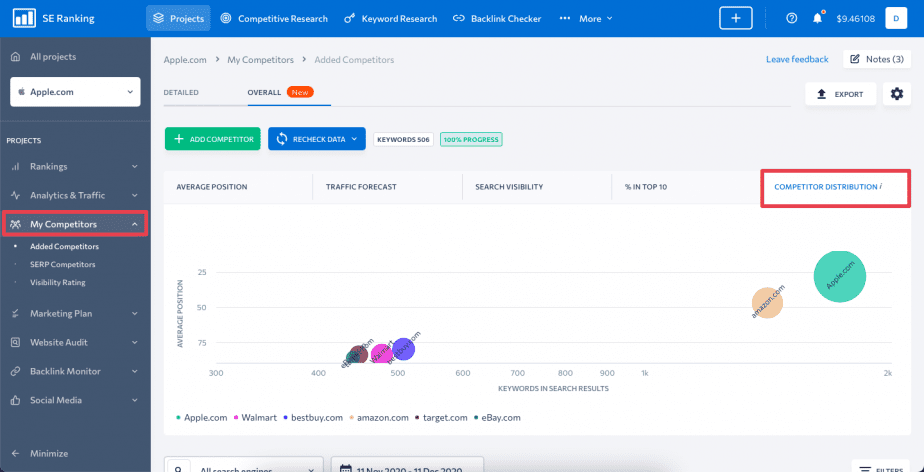Toggle Apple.com in chart legend
The image size is (924, 472).
pos(202,418)
